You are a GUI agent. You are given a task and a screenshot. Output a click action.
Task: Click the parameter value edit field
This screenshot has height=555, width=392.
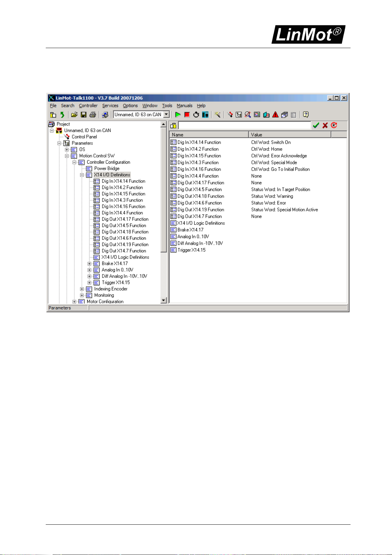tap(245, 125)
